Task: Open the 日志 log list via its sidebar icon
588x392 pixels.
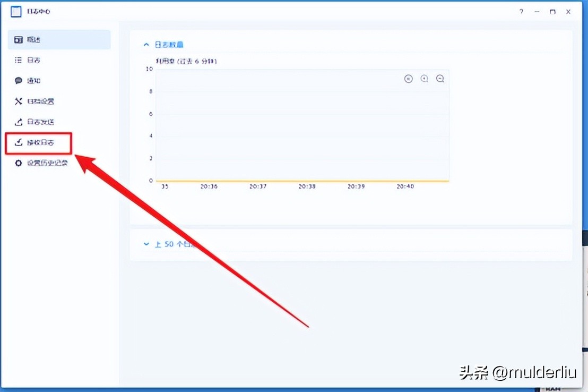Action: click(x=18, y=60)
